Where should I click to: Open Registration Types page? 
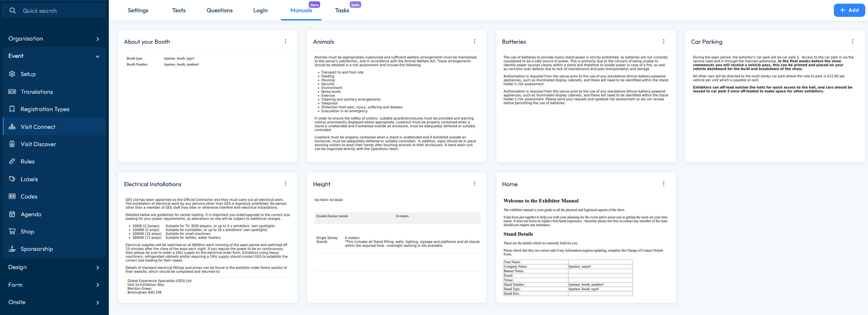pos(54,109)
